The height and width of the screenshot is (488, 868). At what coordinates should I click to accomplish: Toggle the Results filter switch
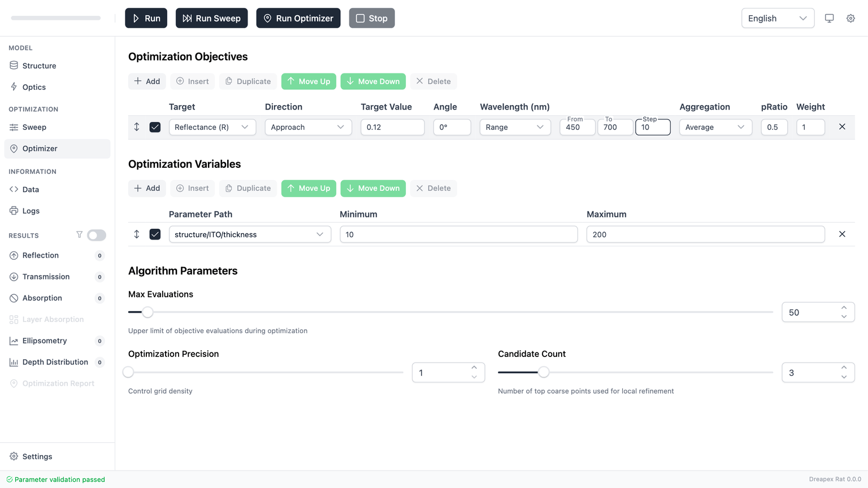coord(97,235)
